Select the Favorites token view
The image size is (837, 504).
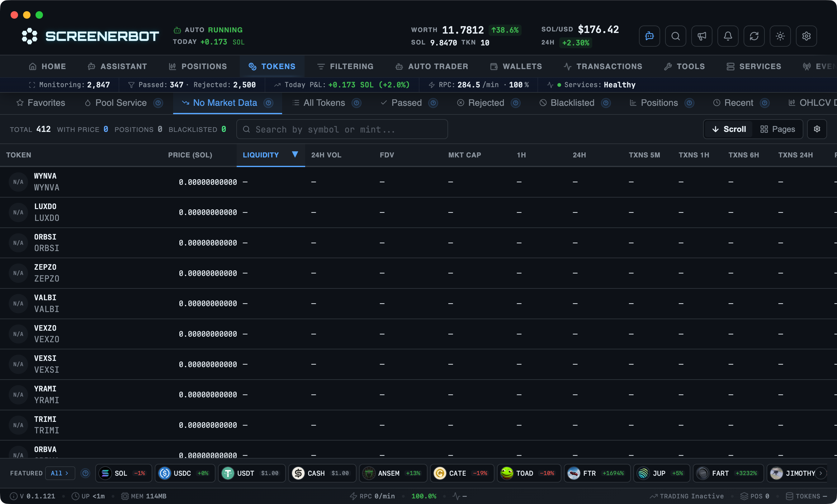click(41, 103)
